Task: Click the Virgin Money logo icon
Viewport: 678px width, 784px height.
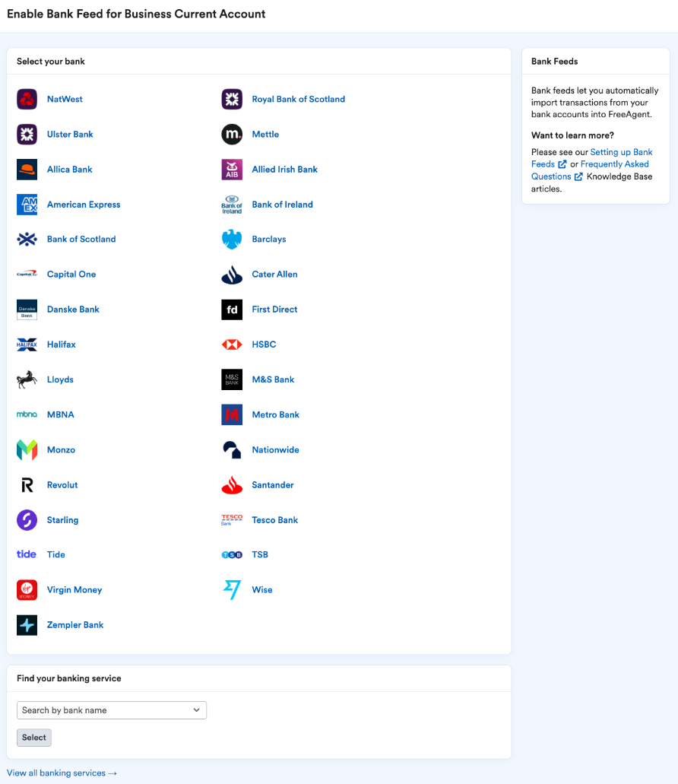Action: coord(27,590)
